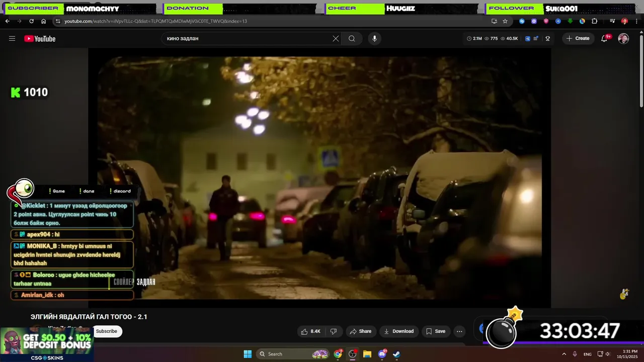Download the video

(x=398, y=331)
